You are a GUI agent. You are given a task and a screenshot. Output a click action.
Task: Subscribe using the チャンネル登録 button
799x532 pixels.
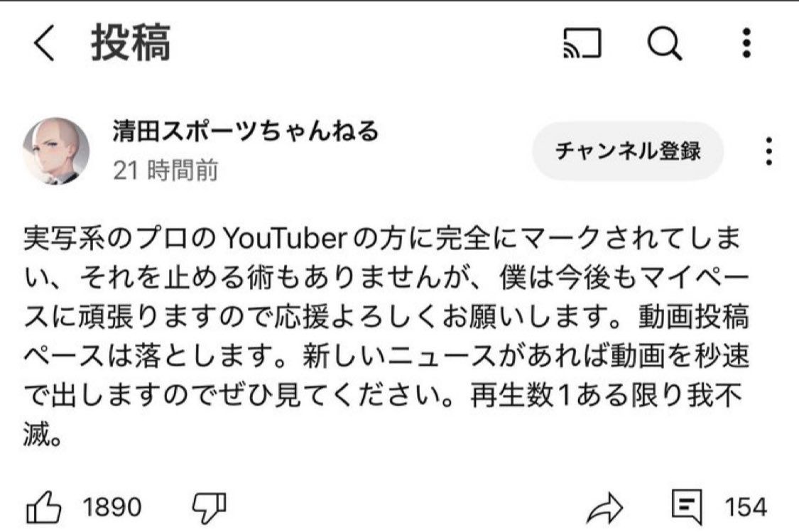click(x=628, y=151)
